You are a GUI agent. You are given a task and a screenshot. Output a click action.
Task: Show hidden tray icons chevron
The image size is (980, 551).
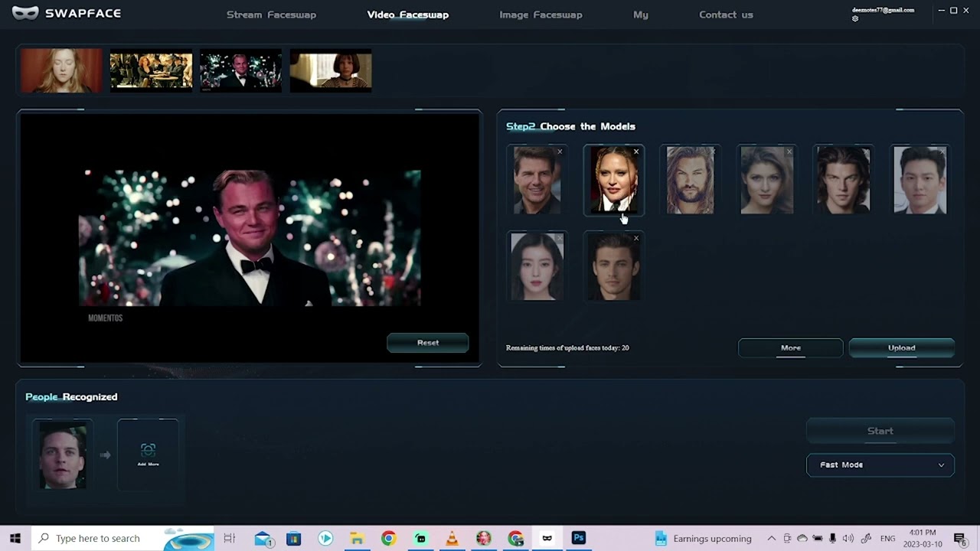[x=771, y=539]
